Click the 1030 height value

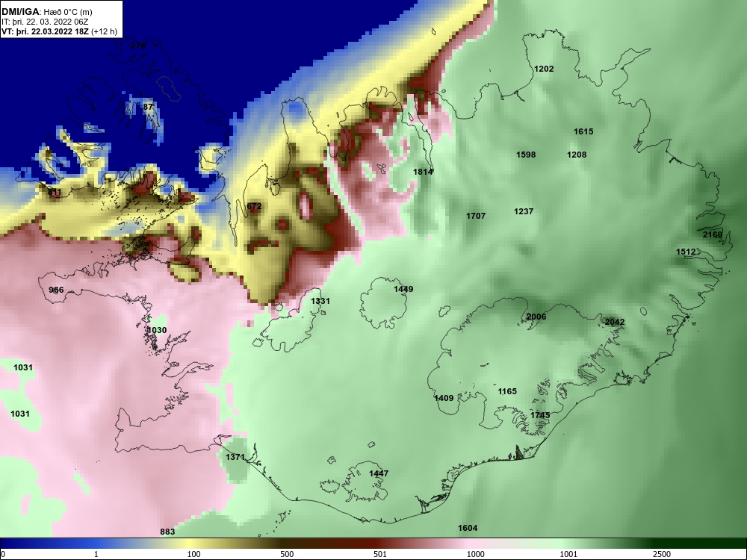tap(157, 330)
